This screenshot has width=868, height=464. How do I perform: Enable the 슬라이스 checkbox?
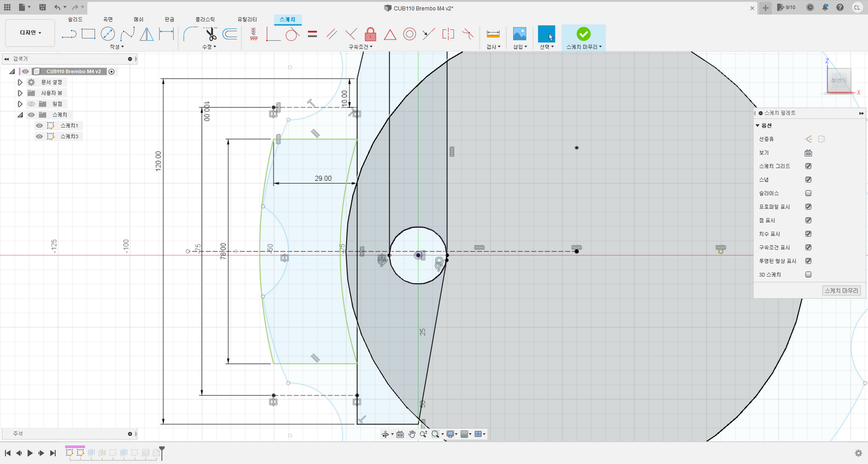pyautogui.click(x=808, y=193)
